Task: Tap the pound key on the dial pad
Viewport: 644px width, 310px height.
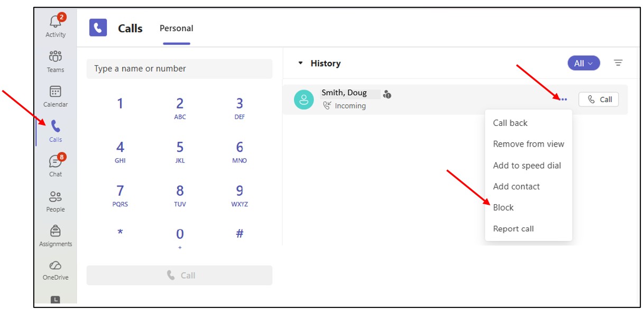Action: click(240, 234)
